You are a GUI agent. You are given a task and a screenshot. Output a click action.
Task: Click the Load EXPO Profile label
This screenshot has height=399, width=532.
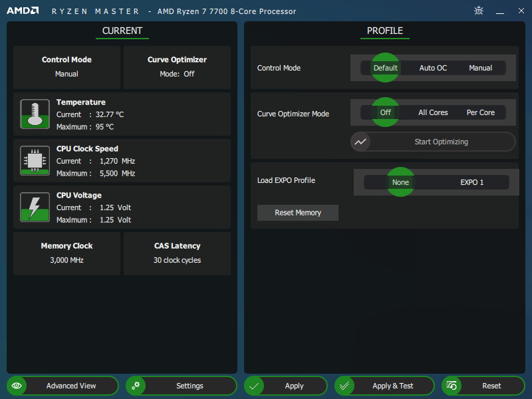tap(286, 180)
